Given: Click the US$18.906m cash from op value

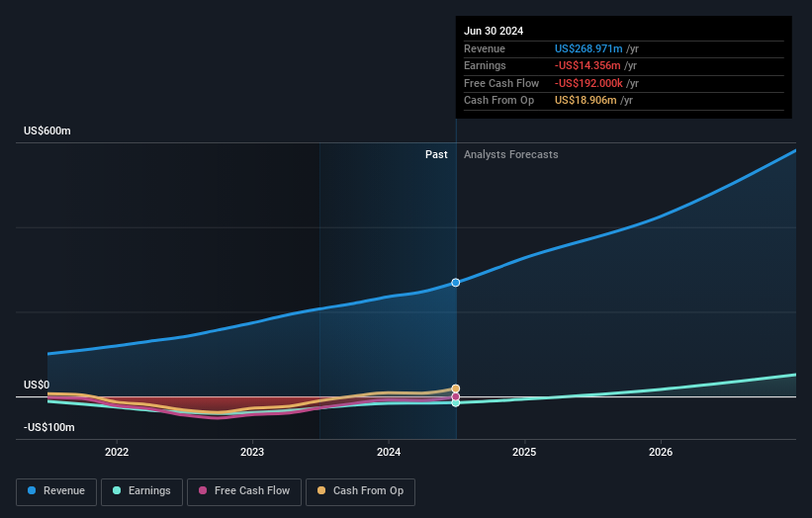Looking at the screenshot, I should (x=586, y=101).
